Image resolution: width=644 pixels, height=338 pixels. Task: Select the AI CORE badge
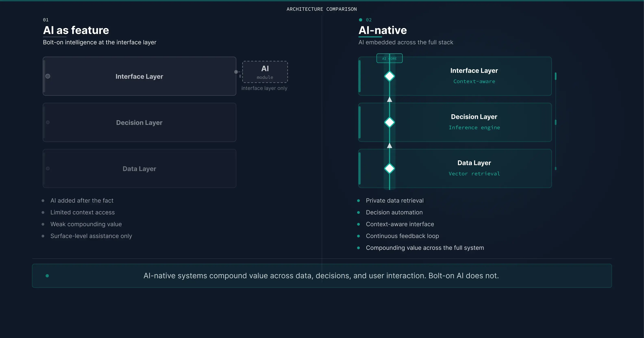389,59
